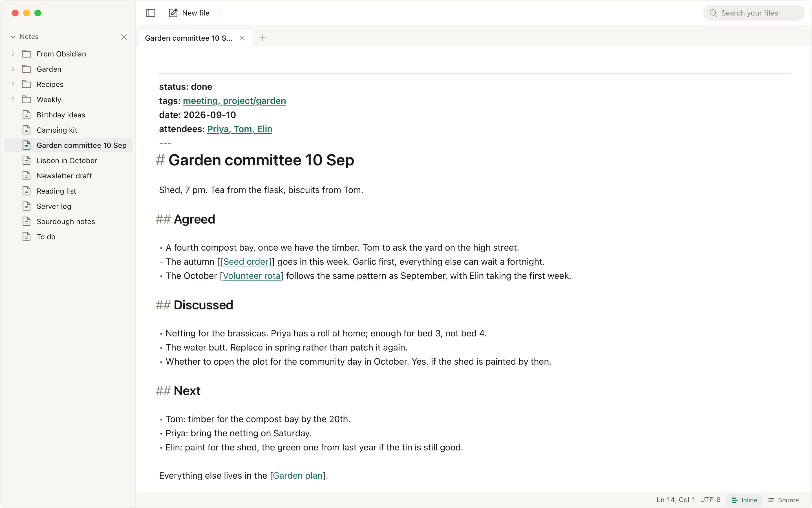Click the Lisbon in October file icon

point(27,160)
